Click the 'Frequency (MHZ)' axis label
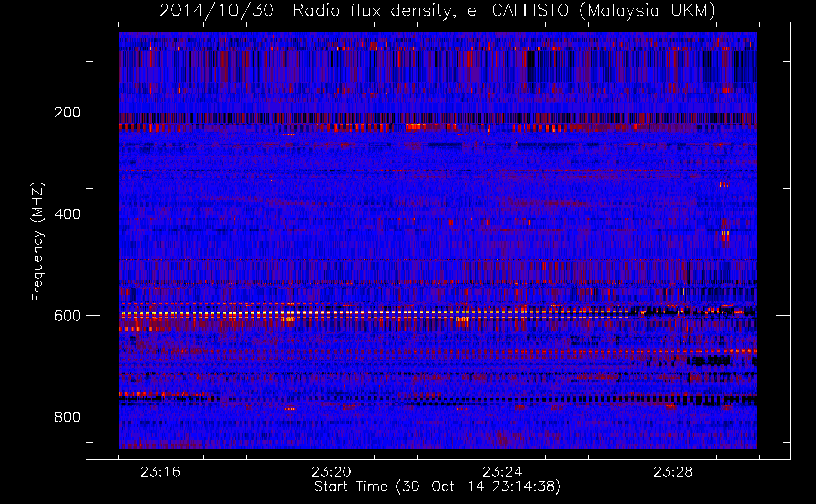 38,241
